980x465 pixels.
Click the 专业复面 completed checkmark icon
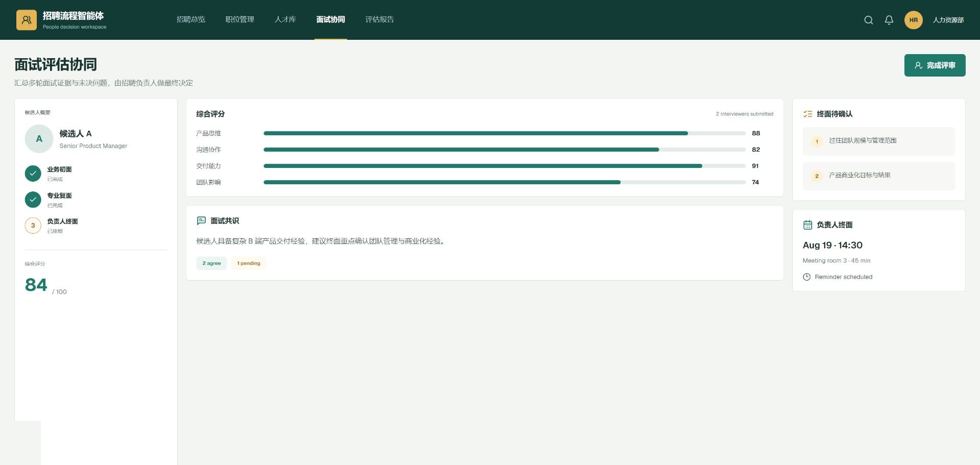[33, 200]
